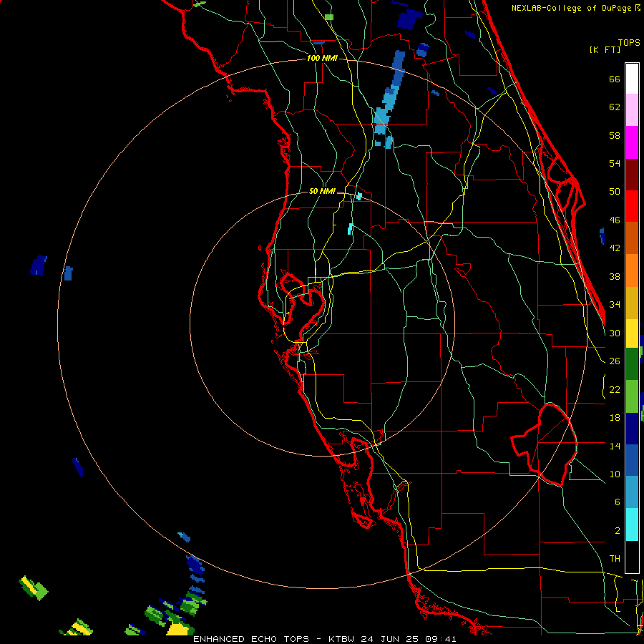This screenshot has height=644, width=644.
Task: Click the bright red legend band
Action: pyautogui.click(x=632, y=206)
